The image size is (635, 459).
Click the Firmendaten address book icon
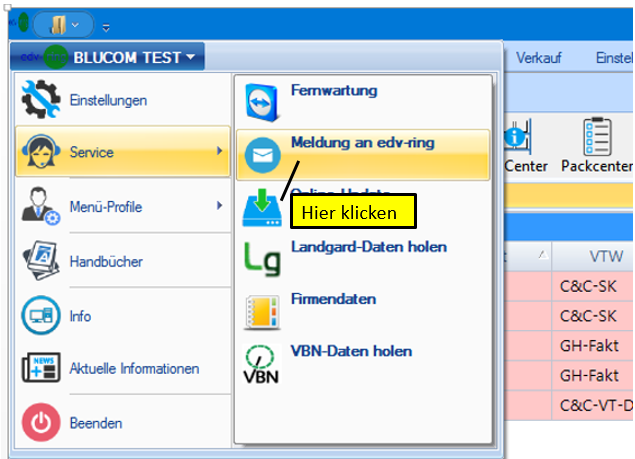263,311
